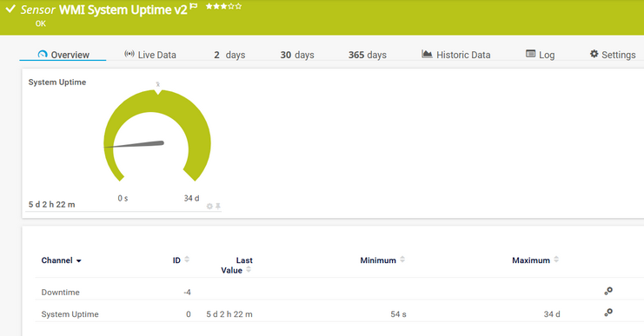This screenshot has width=644, height=336.
Task: Click the Downtime ID value -4
Action: tap(187, 292)
